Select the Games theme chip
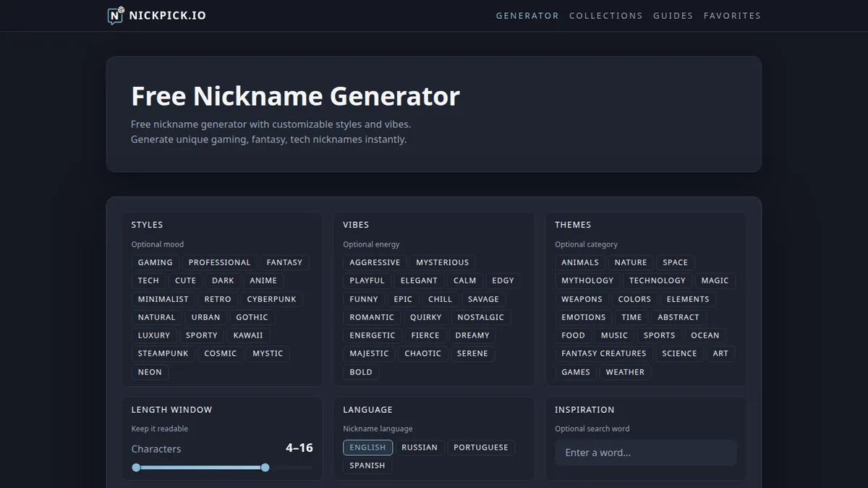 pyautogui.click(x=576, y=372)
